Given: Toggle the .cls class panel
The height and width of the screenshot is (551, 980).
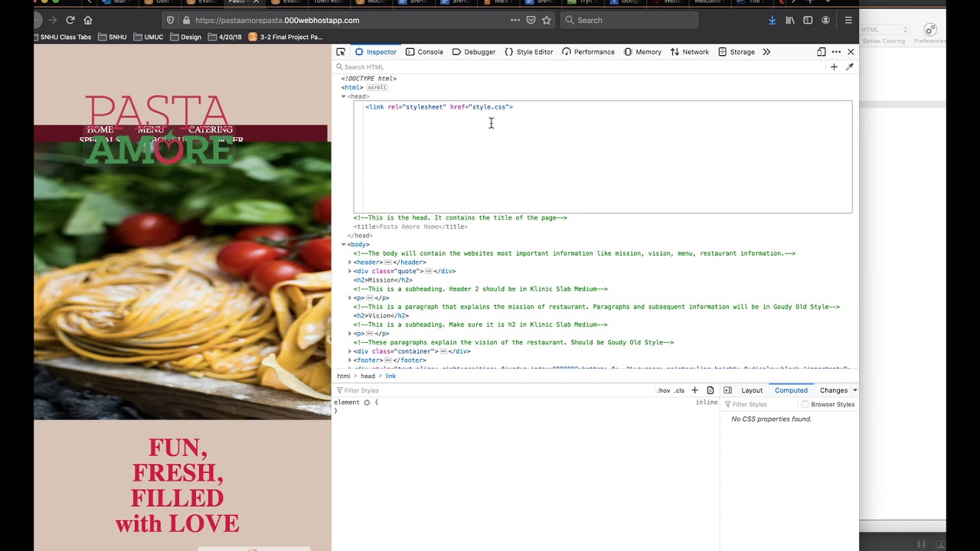Looking at the screenshot, I should (679, 390).
